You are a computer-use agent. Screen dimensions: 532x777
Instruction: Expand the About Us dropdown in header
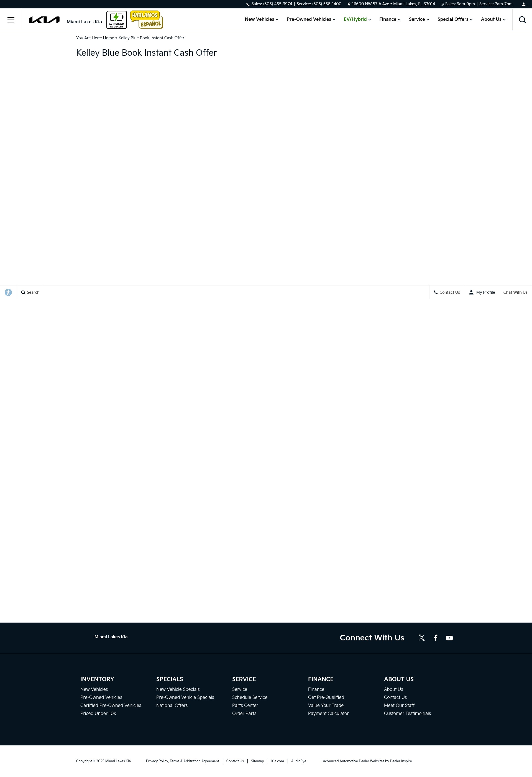click(x=493, y=19)
